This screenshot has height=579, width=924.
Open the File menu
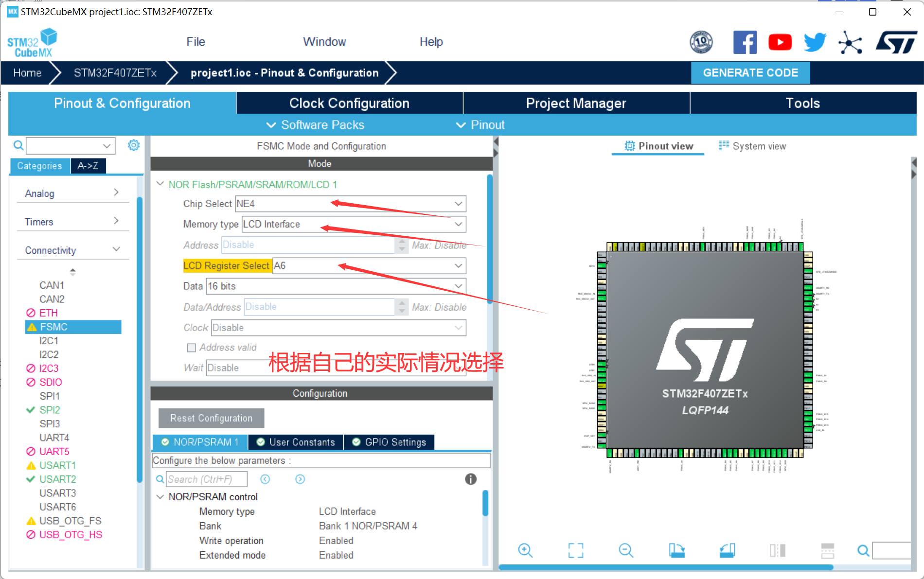pos(195,42)
